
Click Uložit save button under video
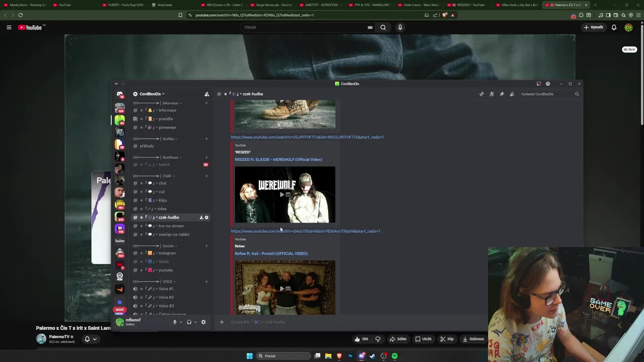click(x=423, y=339)
